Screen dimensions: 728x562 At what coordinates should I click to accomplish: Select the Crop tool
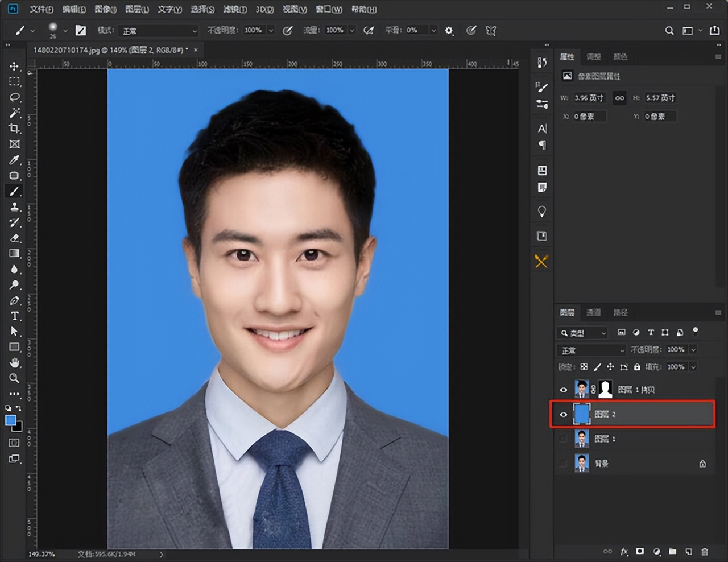tap(14, 129)
